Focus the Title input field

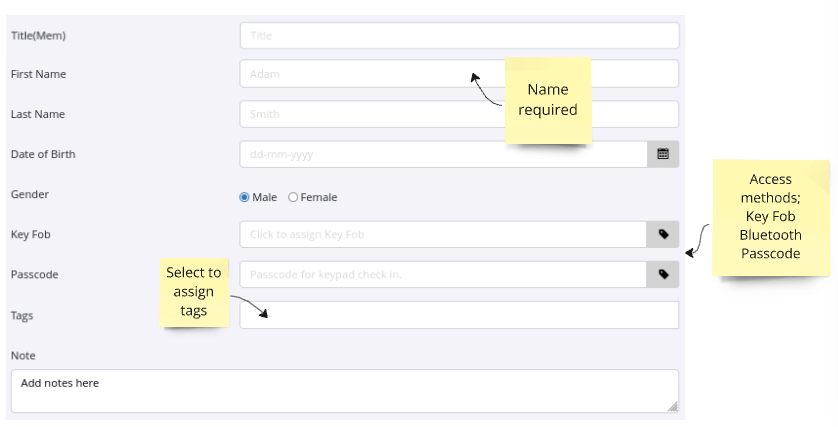click(459, 35)
